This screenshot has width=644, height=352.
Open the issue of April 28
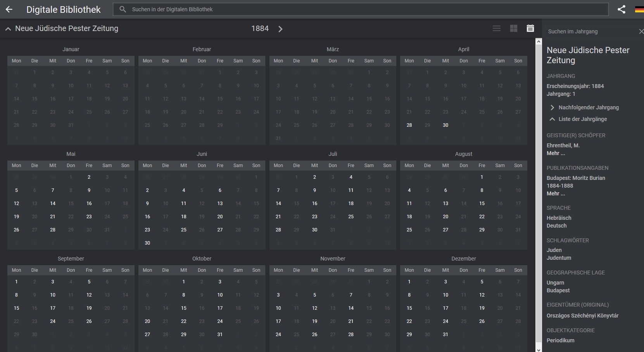pos(409,125)
